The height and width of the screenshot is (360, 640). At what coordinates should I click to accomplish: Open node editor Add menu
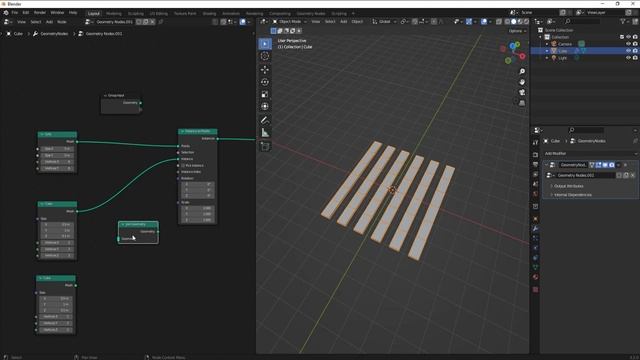pyautogui.click(x=49, y=22)
